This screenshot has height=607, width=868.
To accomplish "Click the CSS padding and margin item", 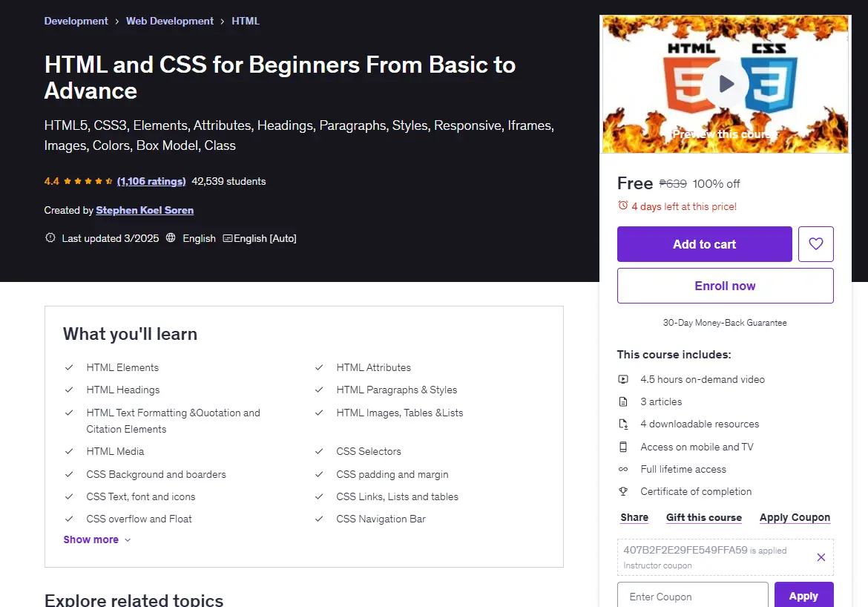I will [392, 474].
